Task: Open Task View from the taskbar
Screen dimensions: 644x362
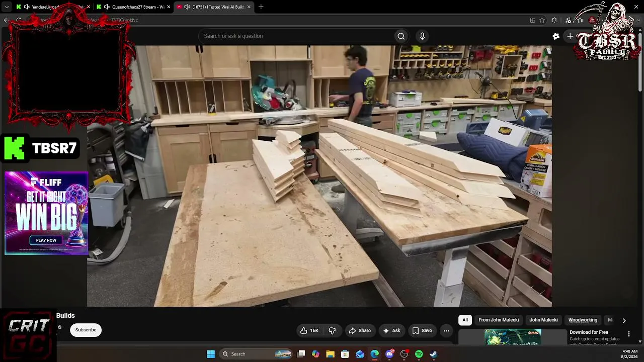Action: point(301,354)
